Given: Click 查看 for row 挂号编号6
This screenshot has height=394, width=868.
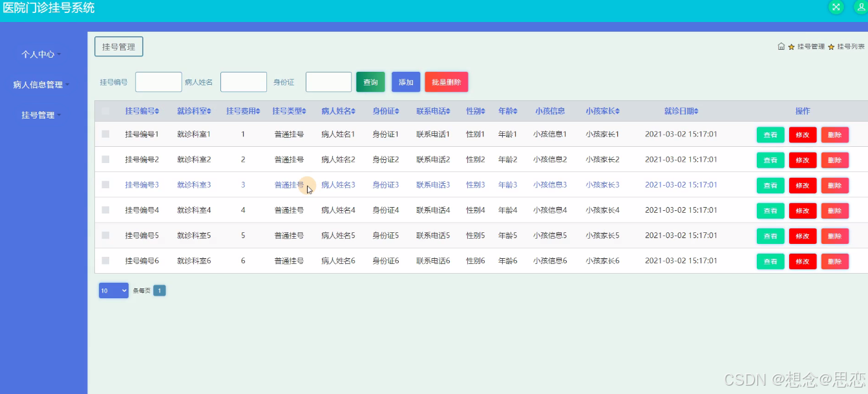Looking at the screenshot, I should (x=770, y=261).
